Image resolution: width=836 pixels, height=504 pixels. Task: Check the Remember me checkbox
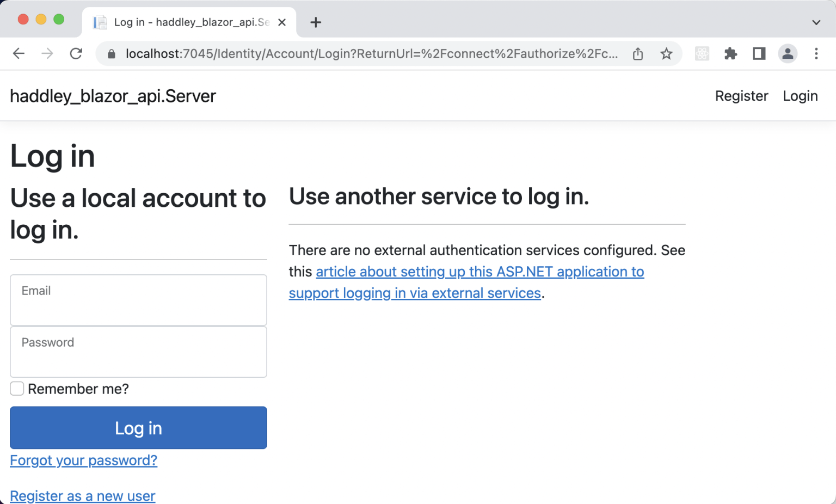(17, 389)
